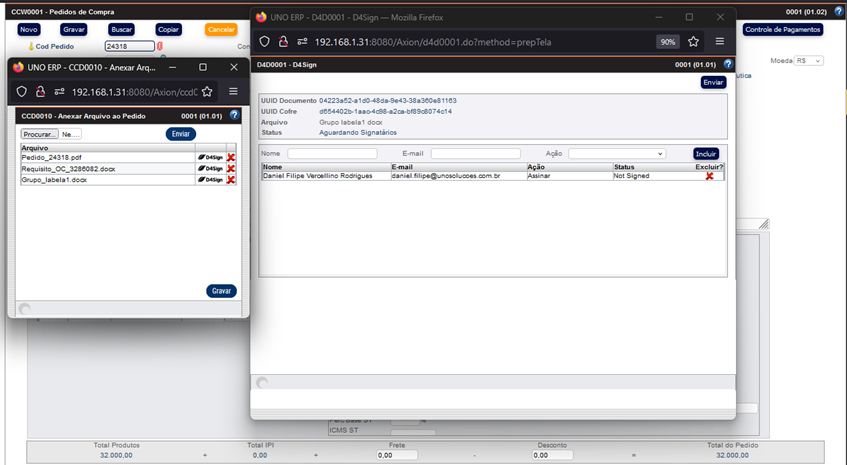Click help icon in Anexar Arquivo header
Image resolution: width=847 pixels, height=465 pixels.
(x=235, y=116)
